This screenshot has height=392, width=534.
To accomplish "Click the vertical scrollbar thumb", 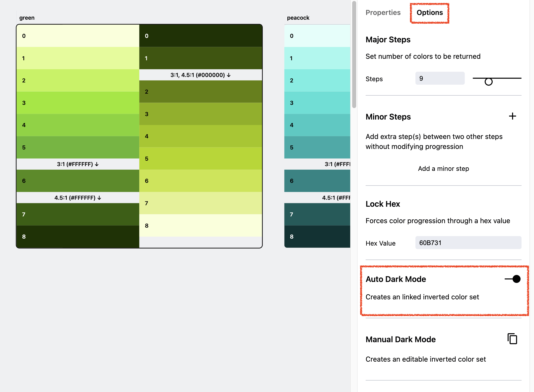I will point(354,55).
